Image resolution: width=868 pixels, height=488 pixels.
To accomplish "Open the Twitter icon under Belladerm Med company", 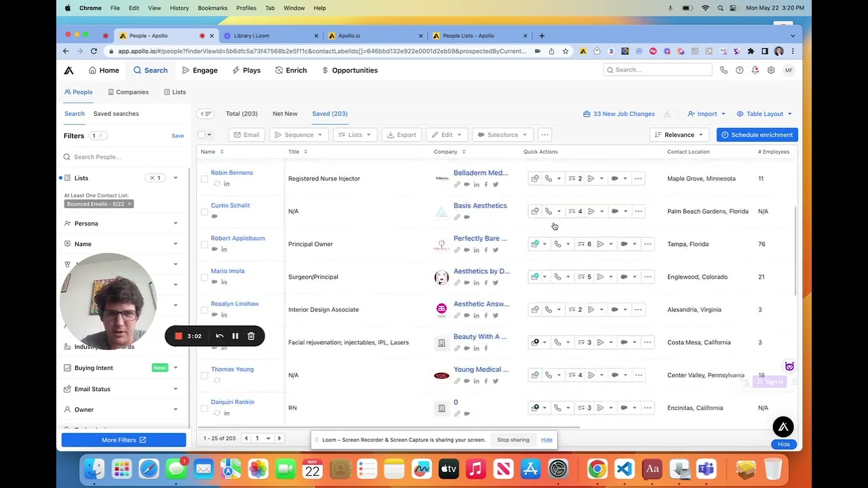I will click(496, 184).
